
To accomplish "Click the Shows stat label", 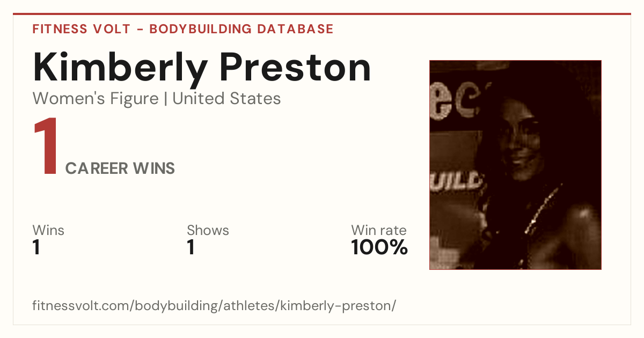I will coord(208,230).
